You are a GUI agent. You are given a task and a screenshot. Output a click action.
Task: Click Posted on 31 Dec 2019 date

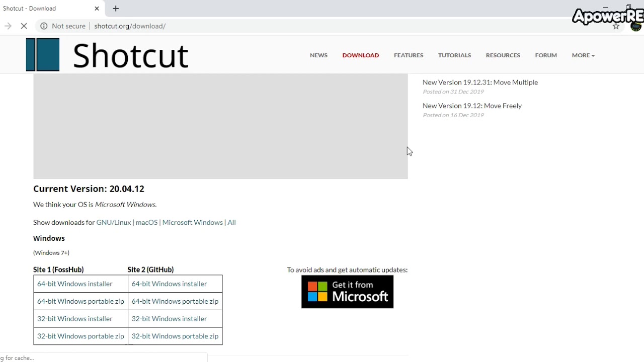pyautogui.click(x=453, y=92)
